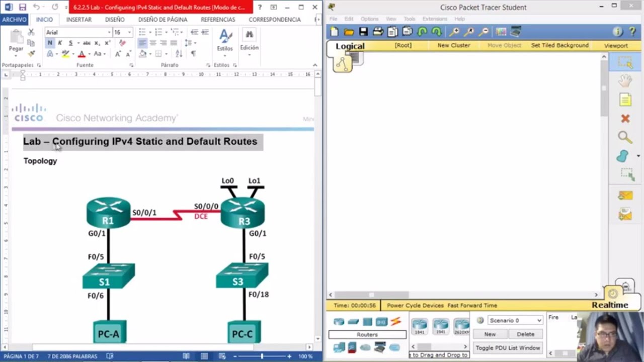Click the Network Information 'i' icon

point(617,32)
